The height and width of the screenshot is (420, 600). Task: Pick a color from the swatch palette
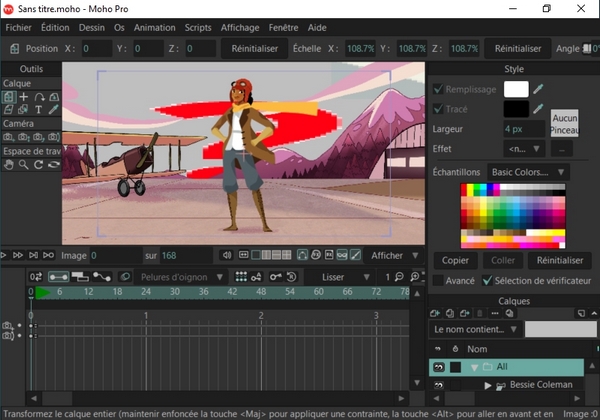coord(513,216)
